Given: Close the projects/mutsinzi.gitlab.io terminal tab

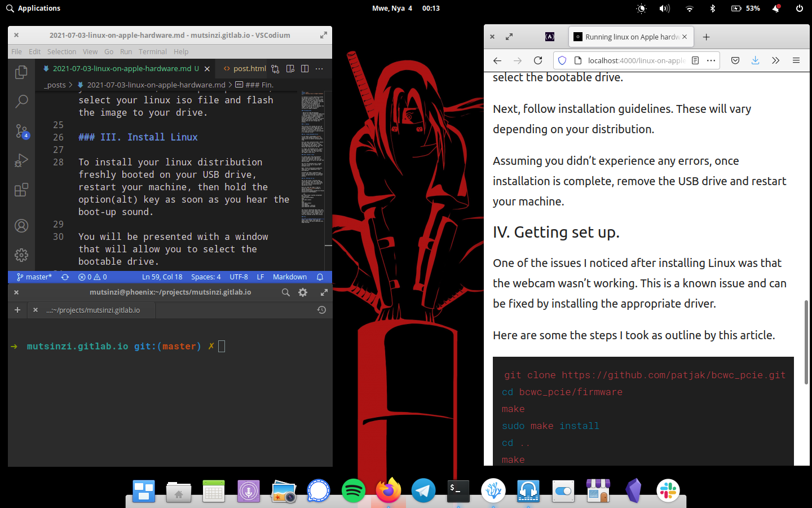Looking at the screenshot, I should click(x=36, y=310).
